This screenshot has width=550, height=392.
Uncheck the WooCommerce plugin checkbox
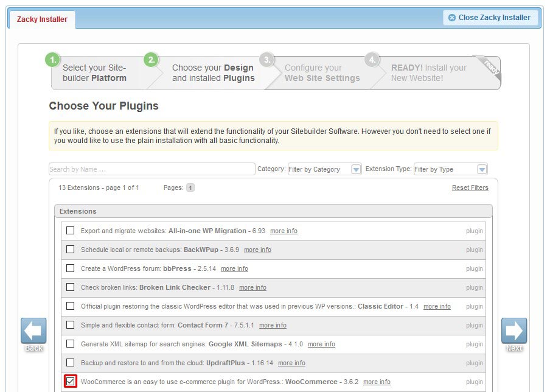tap(72, 382)
